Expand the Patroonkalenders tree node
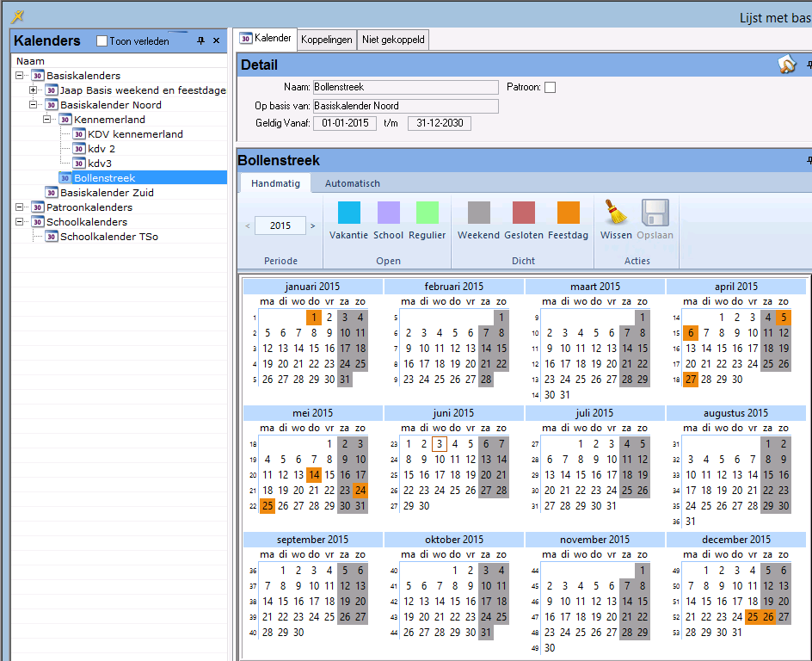 click(x=19, y=207)
